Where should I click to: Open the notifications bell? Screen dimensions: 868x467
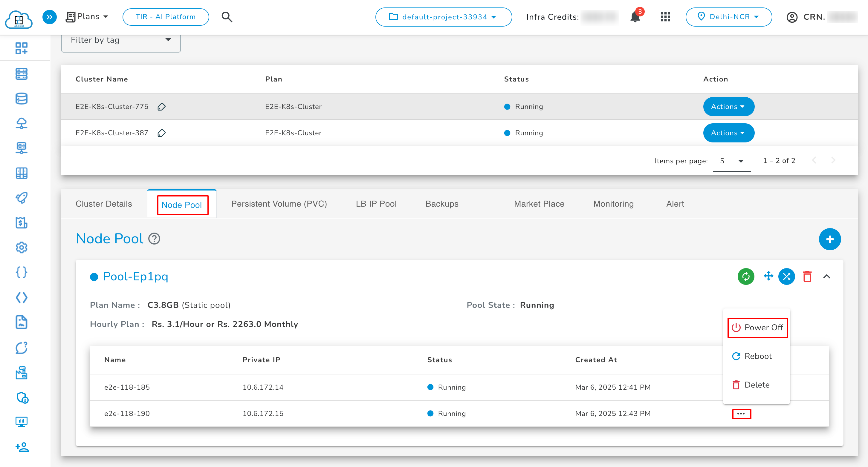pyautogui.click(x=635, y=17)
